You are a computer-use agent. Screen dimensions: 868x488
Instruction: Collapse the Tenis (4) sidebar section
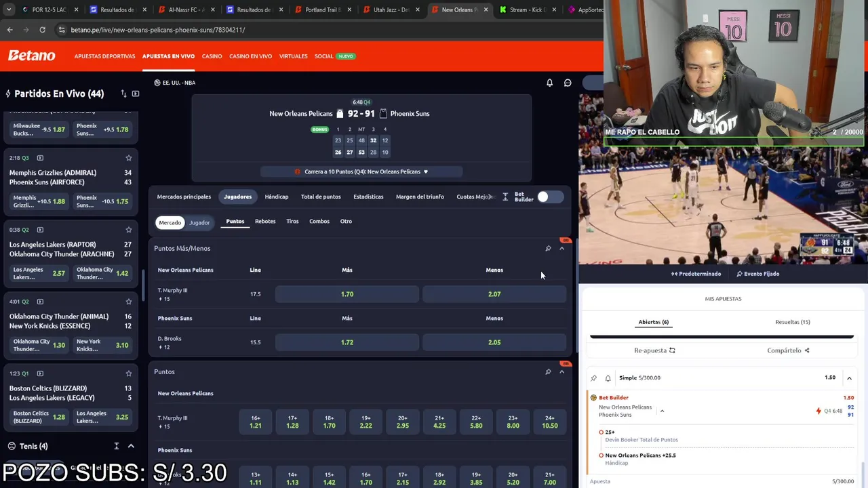[131, 446]
